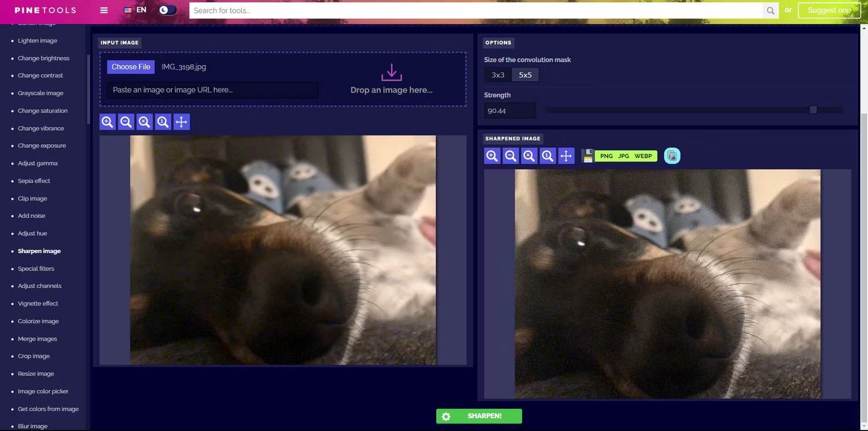Download sharpened image as WEBP
This screenshot has height=431, width=868.
643,156
